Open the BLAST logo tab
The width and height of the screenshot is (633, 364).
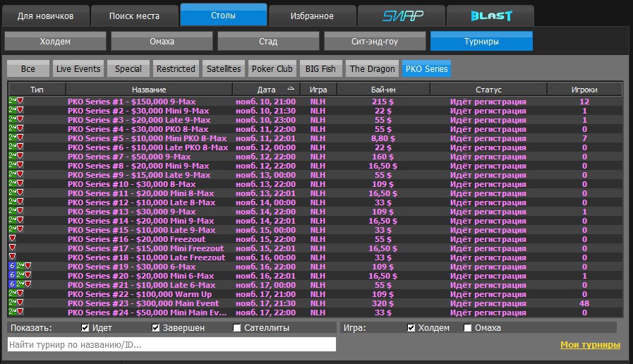click(492, 16)
